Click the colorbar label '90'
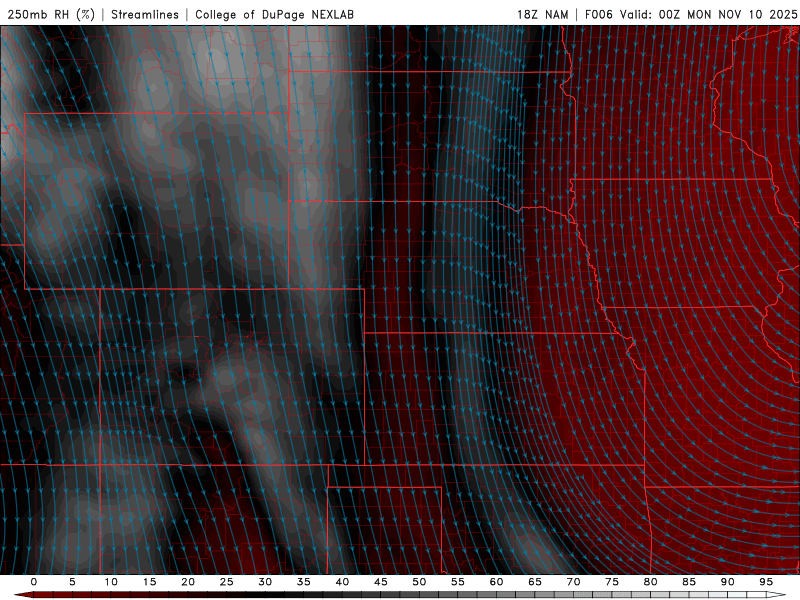 click(728, 582)
